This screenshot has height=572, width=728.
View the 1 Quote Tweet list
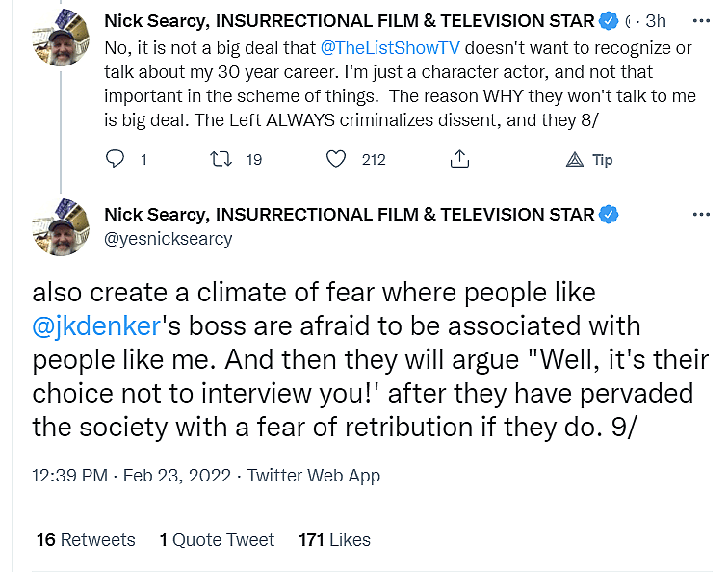click(217, 540)
